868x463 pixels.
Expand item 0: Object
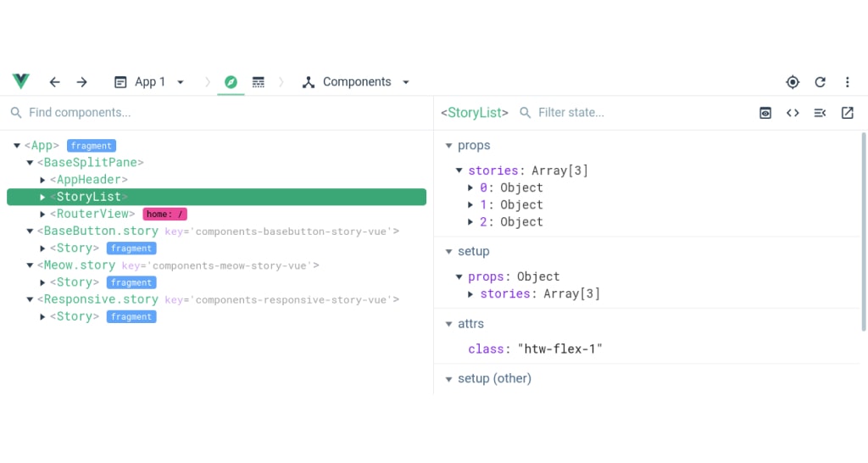[x=470, y=187]
